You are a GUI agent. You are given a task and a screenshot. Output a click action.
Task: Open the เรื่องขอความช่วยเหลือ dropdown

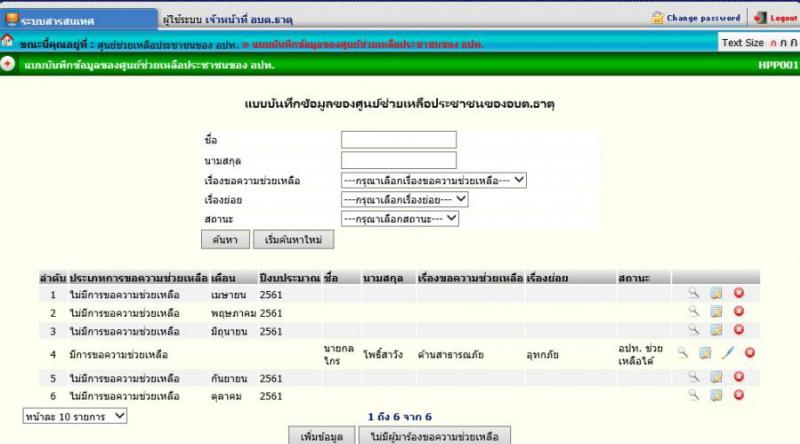434,181
